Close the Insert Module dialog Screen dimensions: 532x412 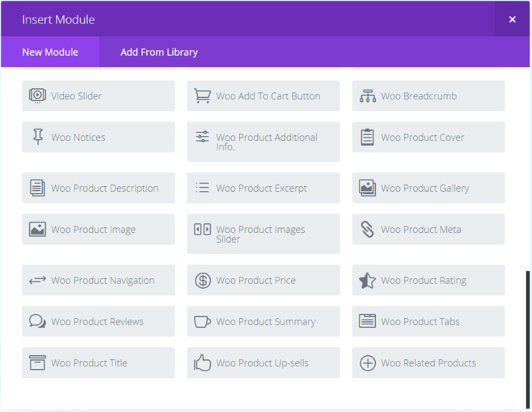point(512,19)
